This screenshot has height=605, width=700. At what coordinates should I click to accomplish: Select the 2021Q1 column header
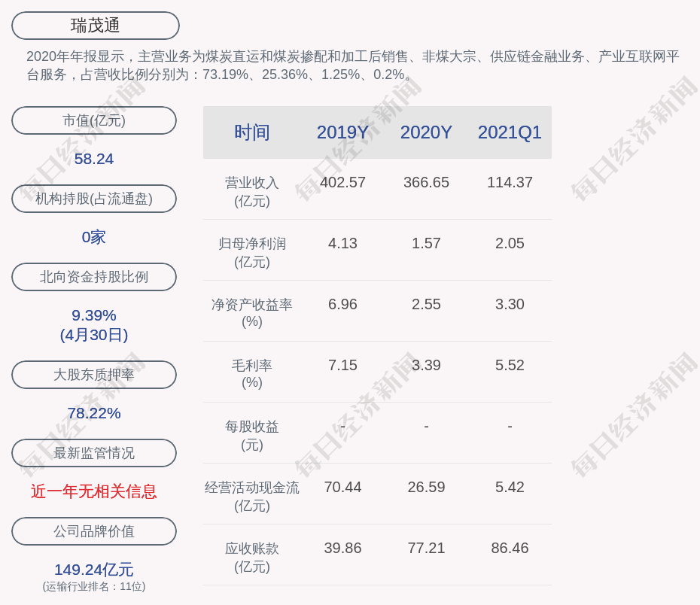pyautogui.click(x=510, y=132)
